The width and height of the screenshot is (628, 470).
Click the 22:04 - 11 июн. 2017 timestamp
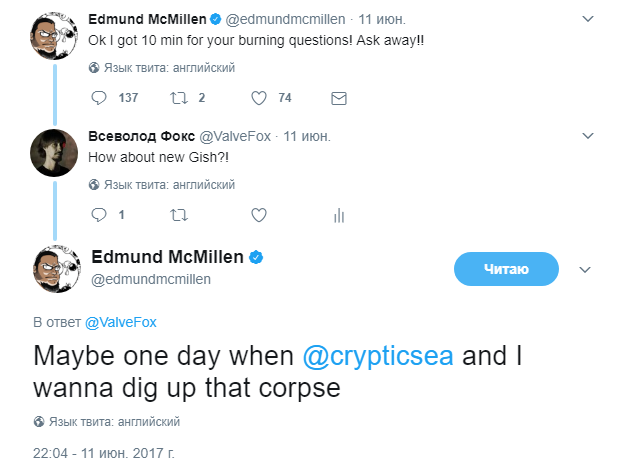[104, 453]
